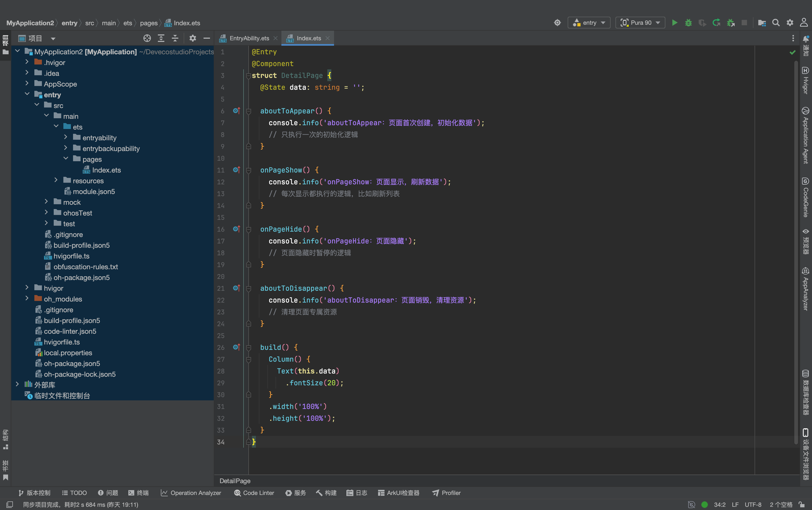Click the UTF-8 encoding in status bar
The height and width of the screenshot is (510, 812).
click(753, 505)
